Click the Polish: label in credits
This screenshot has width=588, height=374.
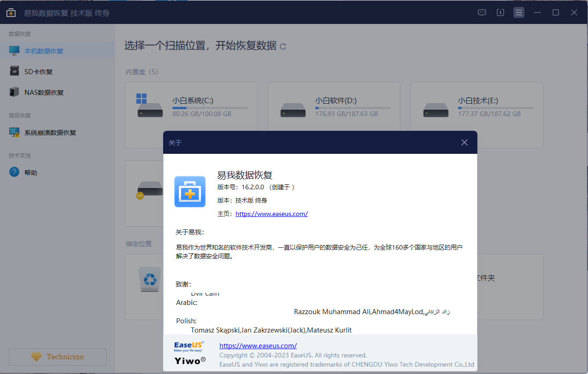coord(186,321)
